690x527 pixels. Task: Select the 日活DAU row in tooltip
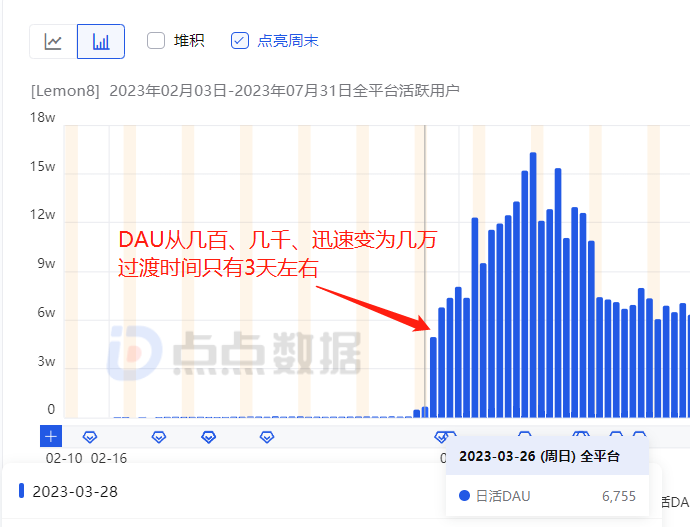click(547, 496)
